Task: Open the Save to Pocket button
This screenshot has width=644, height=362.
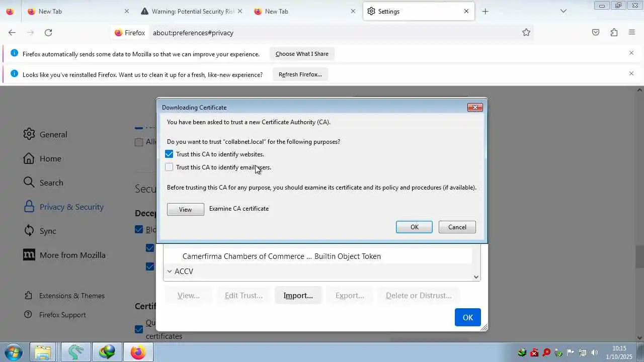Action: pos(596,33)
